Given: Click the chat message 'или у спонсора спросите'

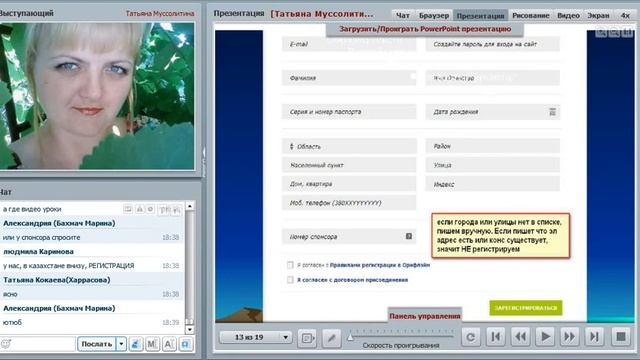Looking at the screenshot, I should point(41,238).
